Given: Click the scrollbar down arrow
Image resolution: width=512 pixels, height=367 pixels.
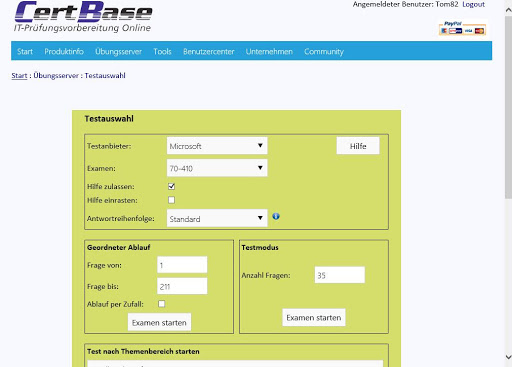Looking at the screenshot, I should pos(508,357).
